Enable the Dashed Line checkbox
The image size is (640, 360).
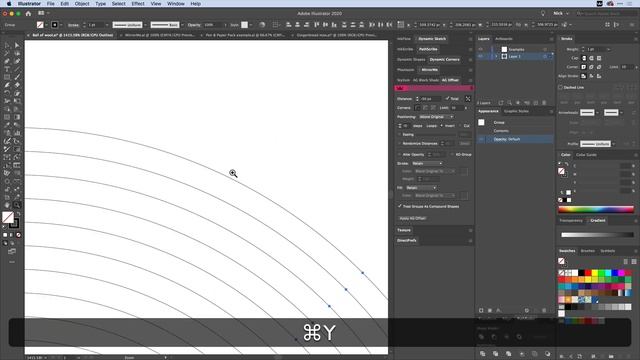pos(560,87)
